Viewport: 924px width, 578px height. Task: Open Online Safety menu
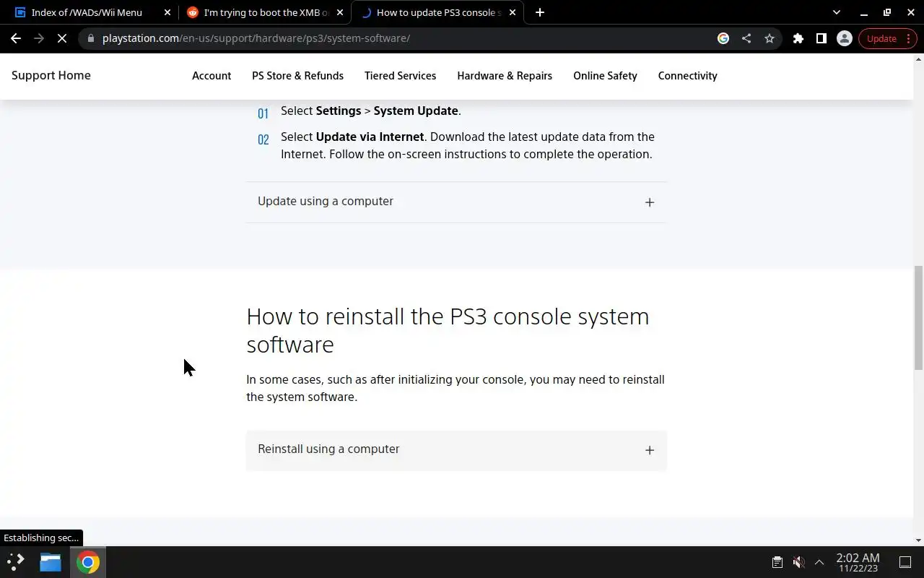point(605,76)
